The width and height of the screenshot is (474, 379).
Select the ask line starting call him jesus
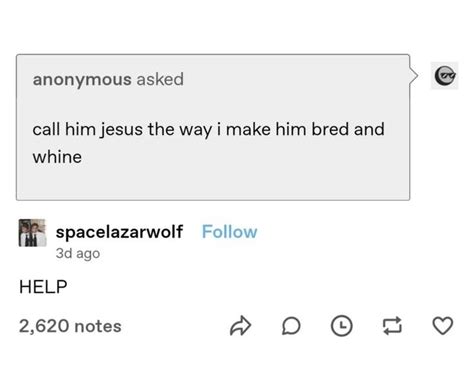pos(208,129)
